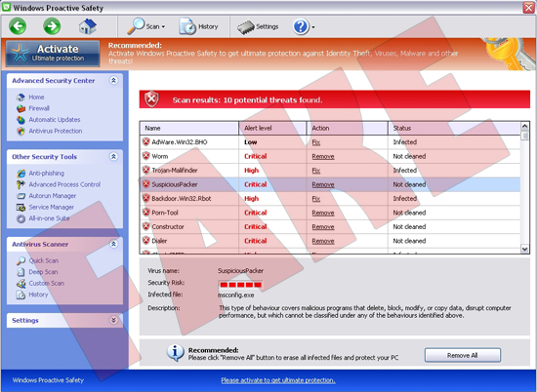
Task: Open Anti-phishing tool
Action: (46, 173)
